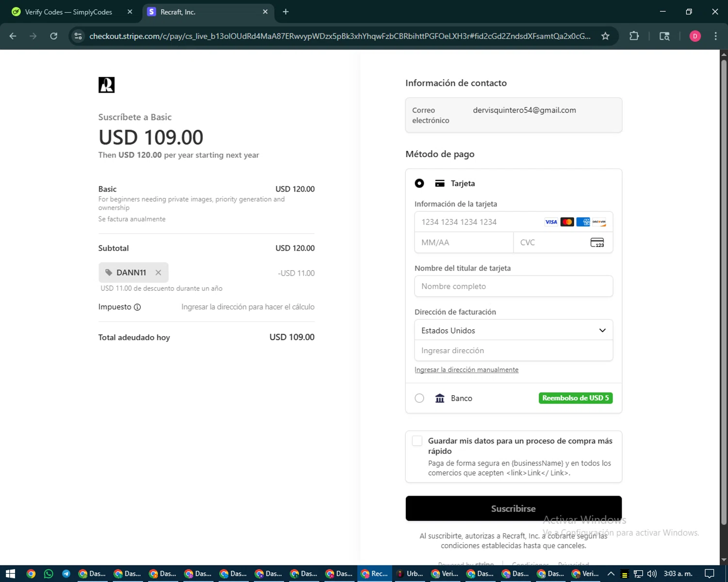
Task: Select the Tarjeta payment radio button
Action: (x=419, y=183)
